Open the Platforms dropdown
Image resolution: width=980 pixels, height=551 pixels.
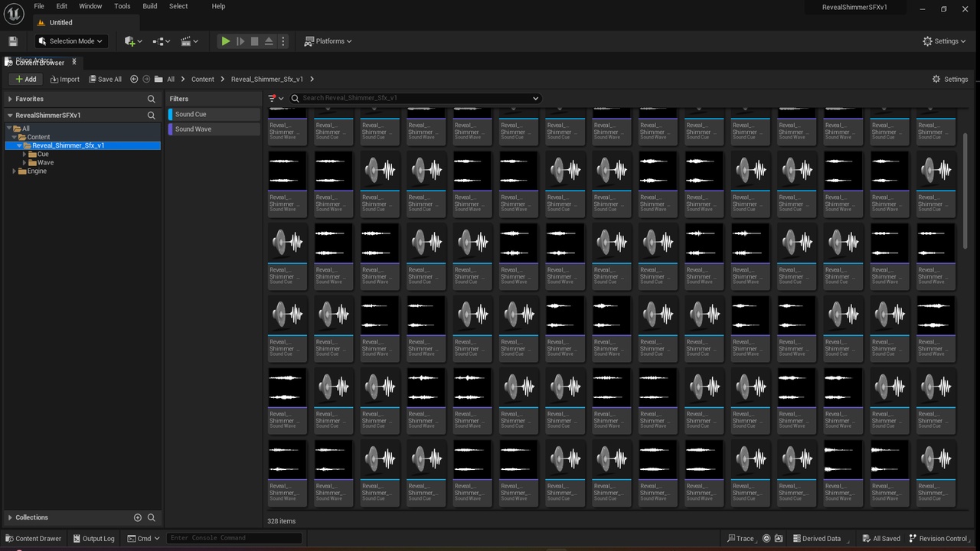pyautogui.click(x=328, y=41)
